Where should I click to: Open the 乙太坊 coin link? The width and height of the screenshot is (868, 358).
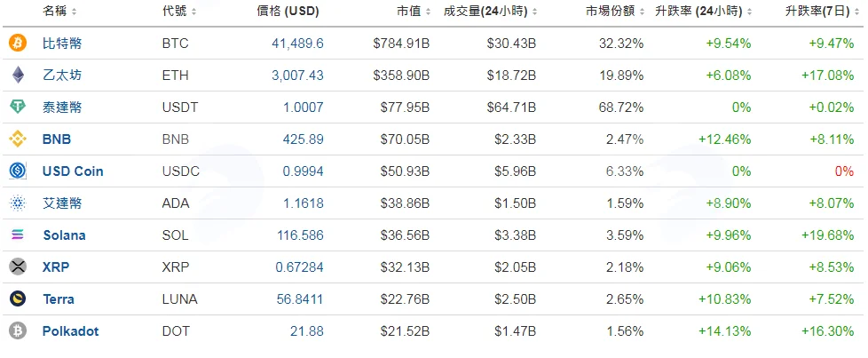click(x=62, y=75)
